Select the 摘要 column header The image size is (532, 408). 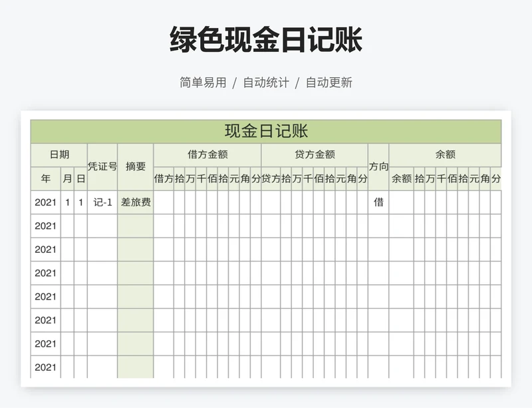point(136,166)
